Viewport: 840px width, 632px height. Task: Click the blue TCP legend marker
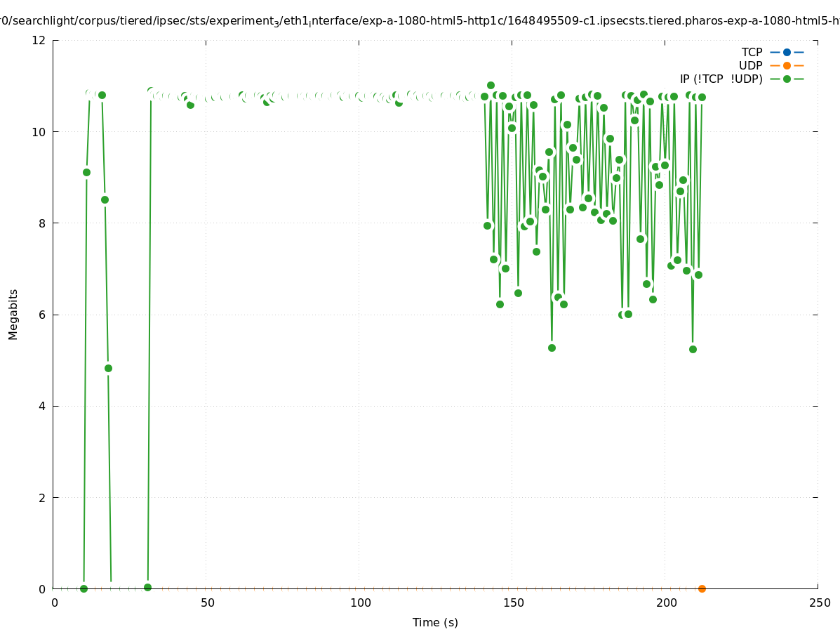click(787, 52)
